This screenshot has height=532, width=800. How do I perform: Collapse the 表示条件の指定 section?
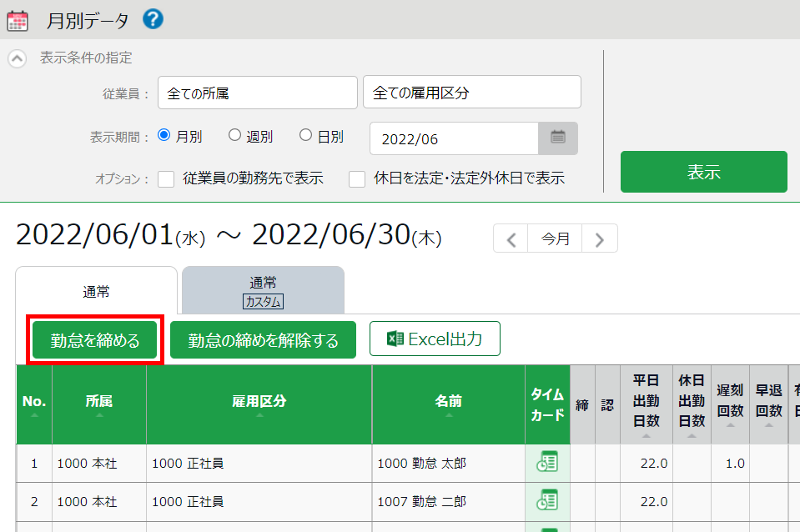tap(17, 59)
